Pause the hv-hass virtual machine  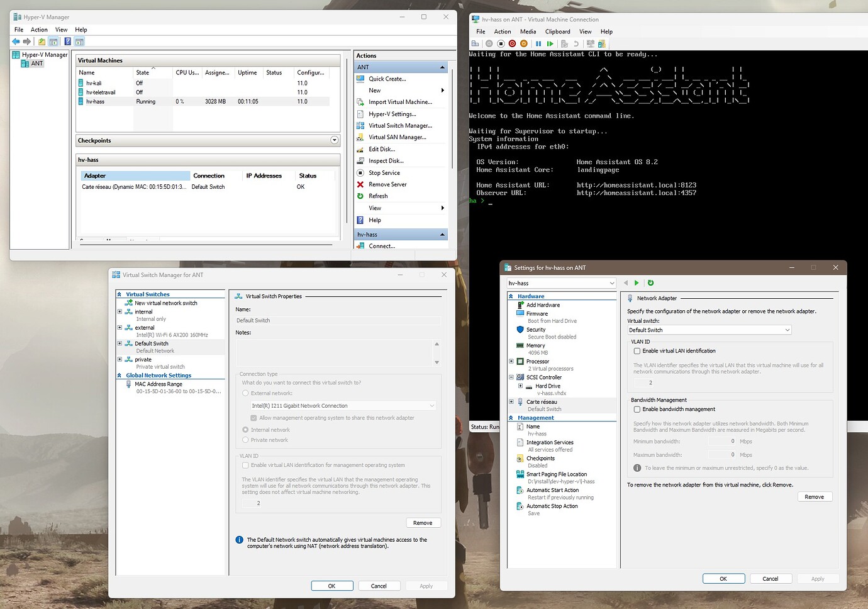click(539, 43)
